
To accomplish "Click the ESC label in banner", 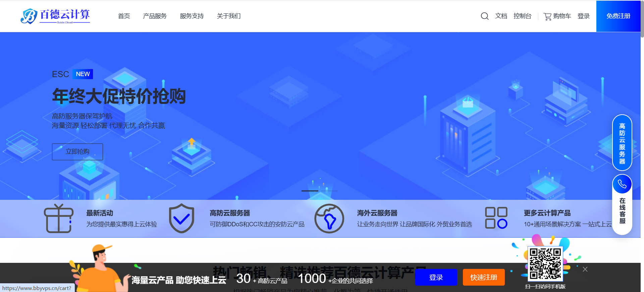I will tap(60, 74).
